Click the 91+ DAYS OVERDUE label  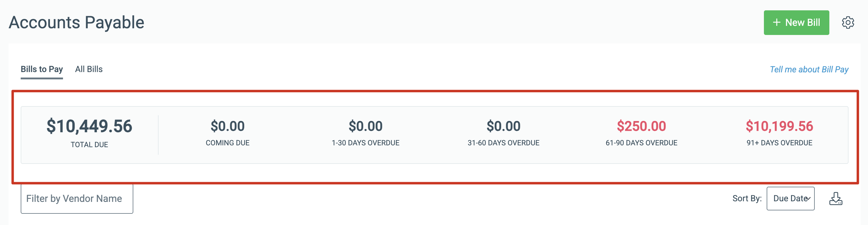(x=779, y=143)
